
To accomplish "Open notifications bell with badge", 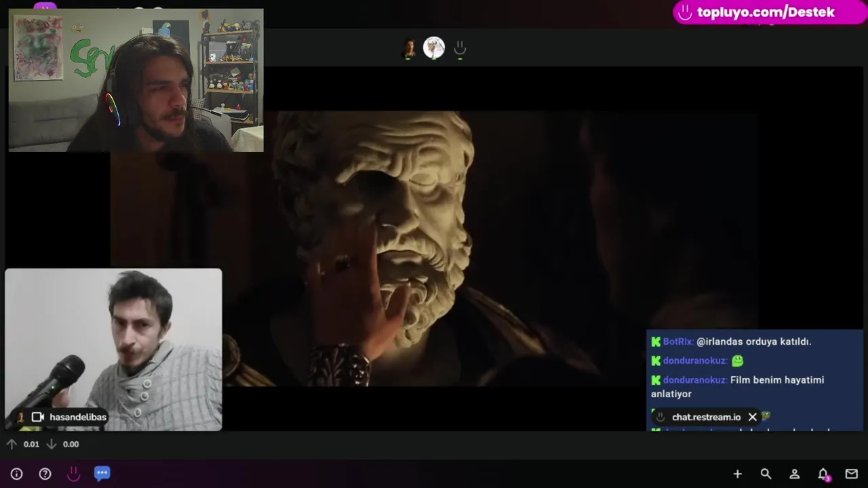I will [823, 474].
